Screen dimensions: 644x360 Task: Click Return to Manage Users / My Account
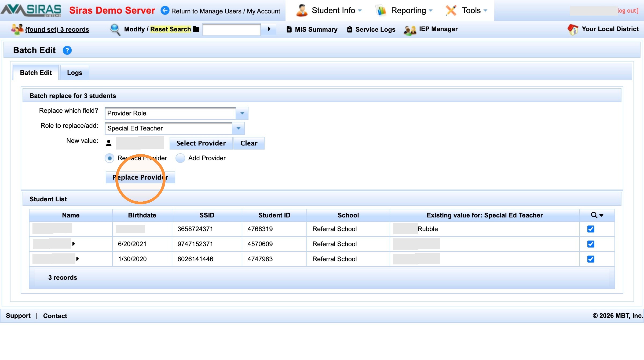pyautogui.click(x=226, y=11)
